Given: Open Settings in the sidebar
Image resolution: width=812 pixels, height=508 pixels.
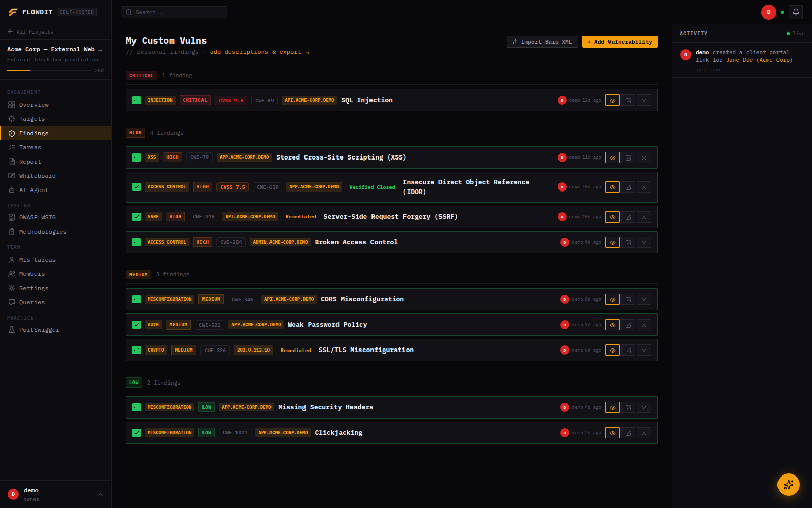Looking at the screenshot, I should pyautogui.click(x=56, y=288).
